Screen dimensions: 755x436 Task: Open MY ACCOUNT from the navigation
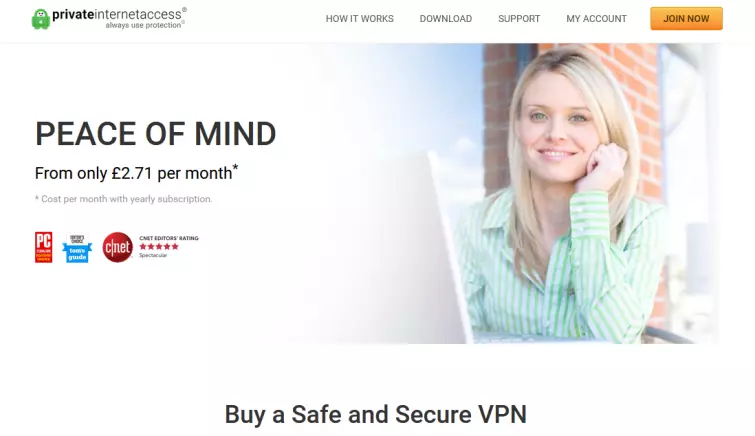click(x=596, y=19)
